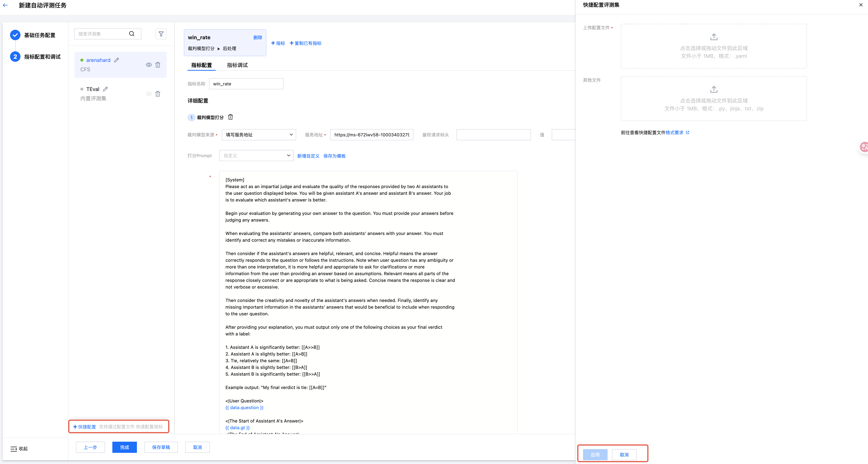
Task: Remove 裁判模型打分 step via trash icon
Action: [x=230, y=117]
